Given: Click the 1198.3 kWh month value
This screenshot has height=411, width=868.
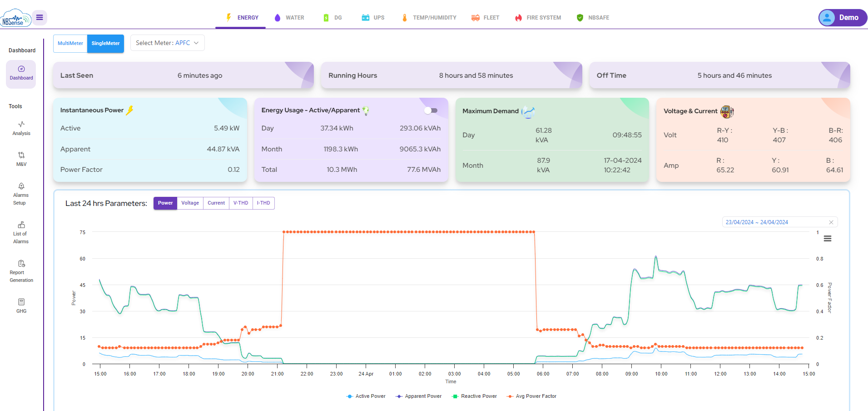Looking at the screenshot, I should click(x=341, y=149).
